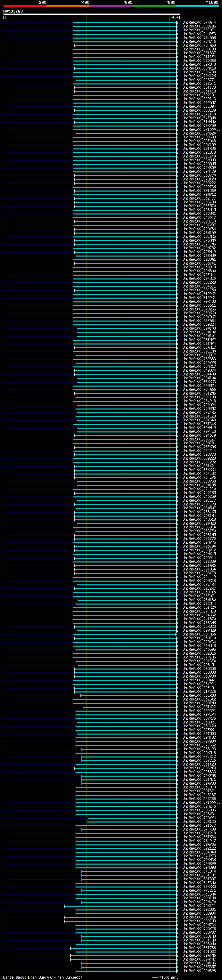Select the UniRef100_C6TIC3 entry
This screenshot has height=980, width=222.
[199, 88]
